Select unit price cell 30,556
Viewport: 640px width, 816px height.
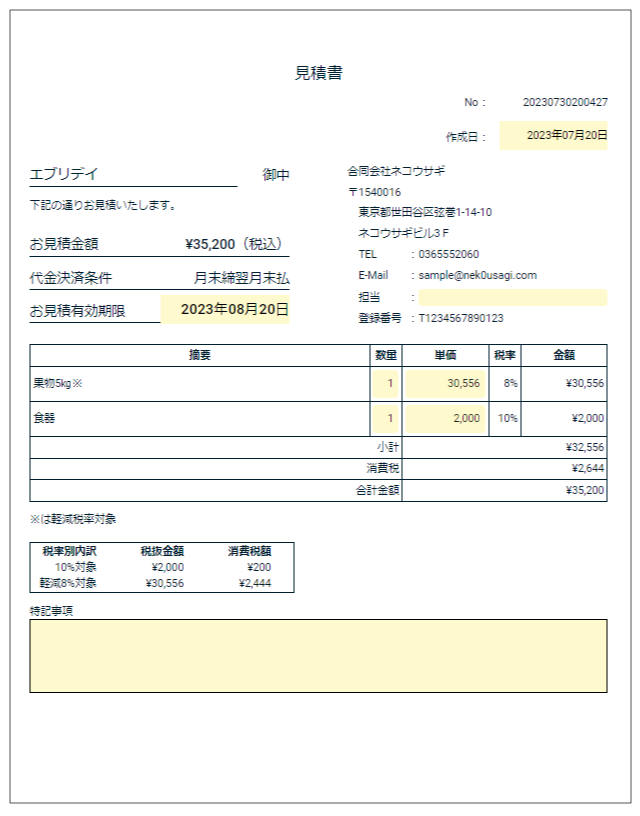[x=445, y=384]
